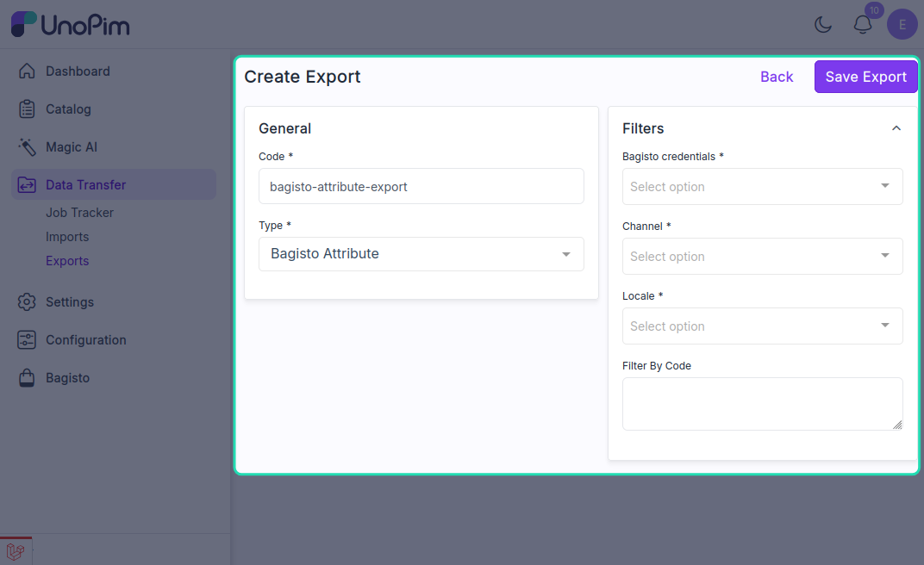Open Catalog menu item

coord(68,109)
